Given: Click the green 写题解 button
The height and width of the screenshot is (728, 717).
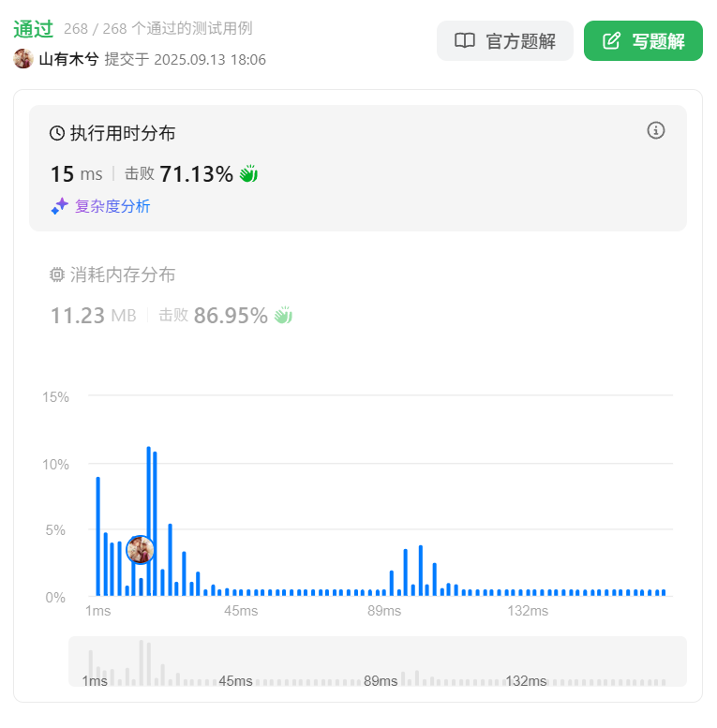Looking at the screenshot, I should pos(643,41).
